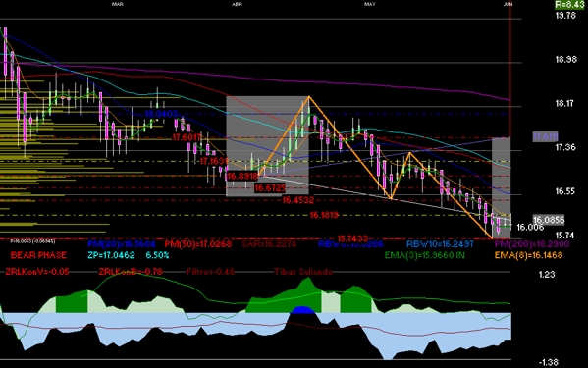This screenshot has height=368, width=588.
Task: Click the red 16.4532 level label
Action: point(297,200)
